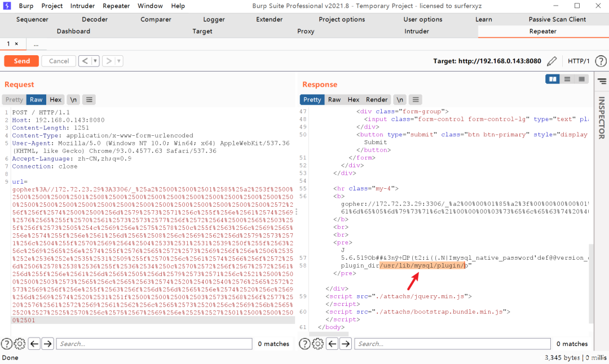Switch to the Decoder tab
609x364 pixels.
(x=95, y=19)
